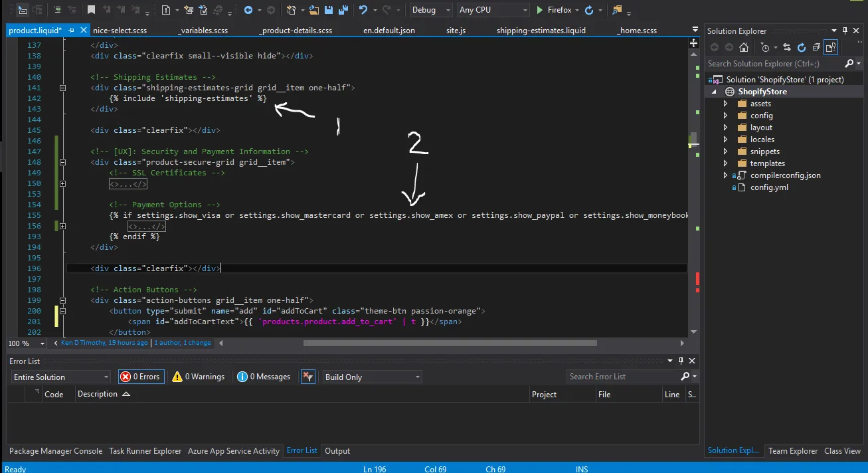Switch to the site.js tab
Viewport: 868px width, 473px height.
pyautogui.click(x=455, y=31)
